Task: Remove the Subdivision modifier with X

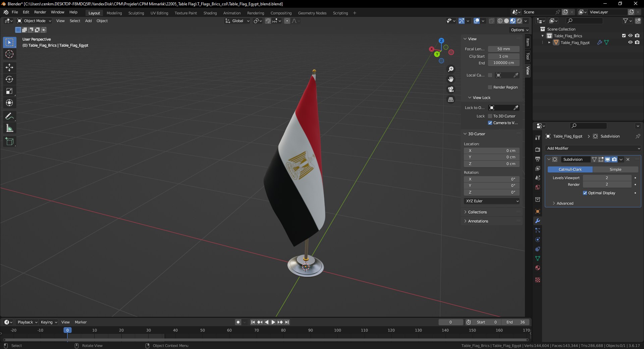Action: tap(628, 159)
